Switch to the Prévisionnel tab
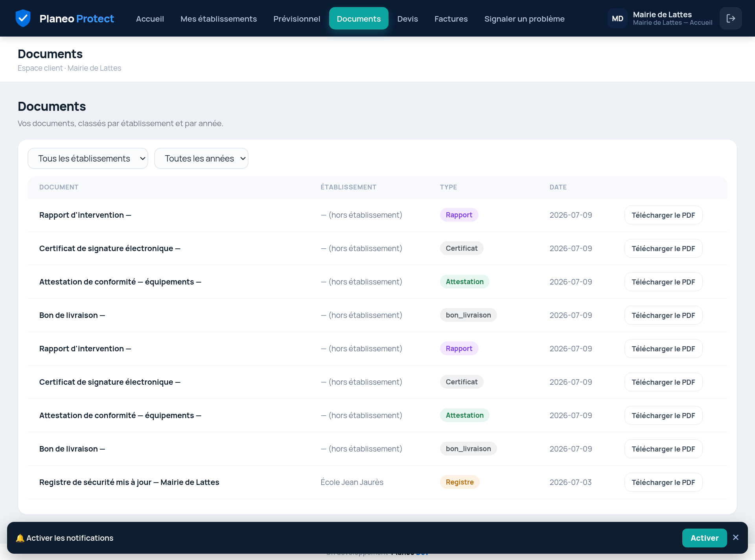The image size is (755, 560). tap(297, 18)
